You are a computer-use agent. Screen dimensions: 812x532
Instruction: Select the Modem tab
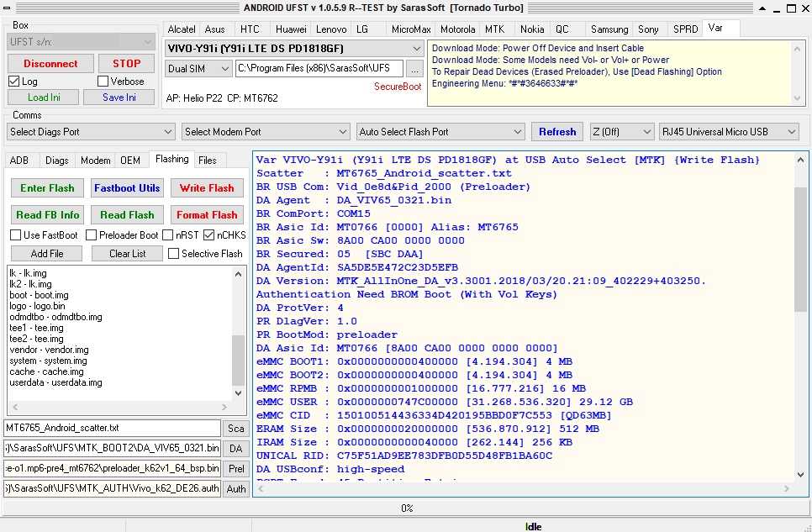tap(96, 161)
